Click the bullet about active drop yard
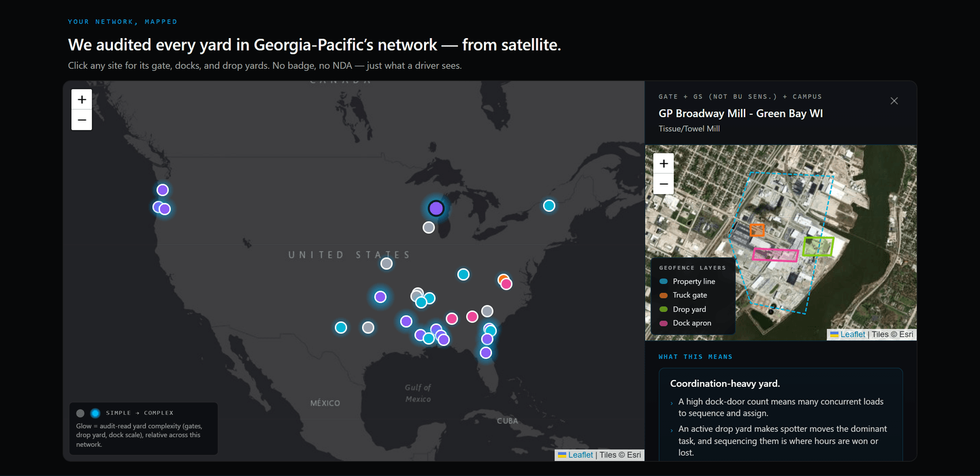 tap(783, 441)
